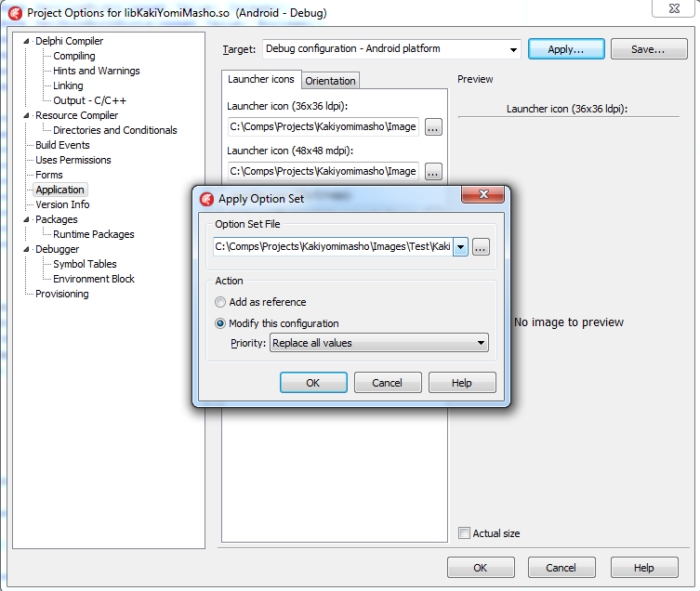This screenshot has width=700, height=591.
Task: Click the Apply... button
Action: (x=566, y=49)
